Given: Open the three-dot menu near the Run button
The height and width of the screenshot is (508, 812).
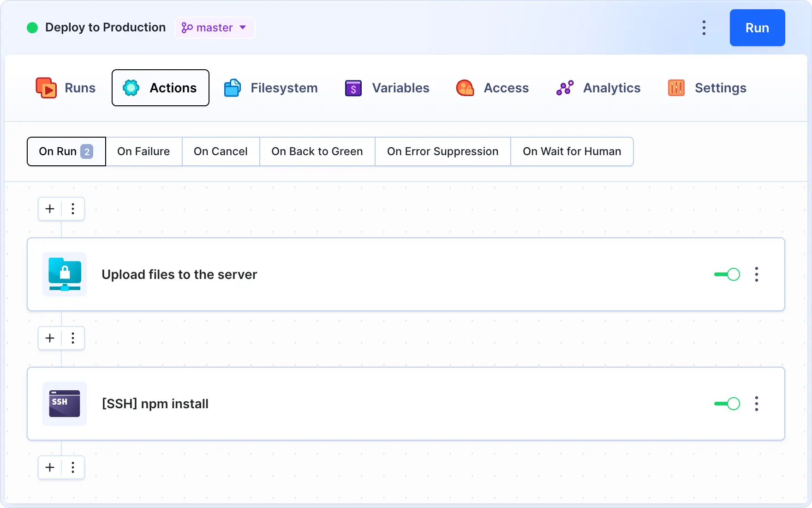Looking at the screenshot, I should 704,28.
